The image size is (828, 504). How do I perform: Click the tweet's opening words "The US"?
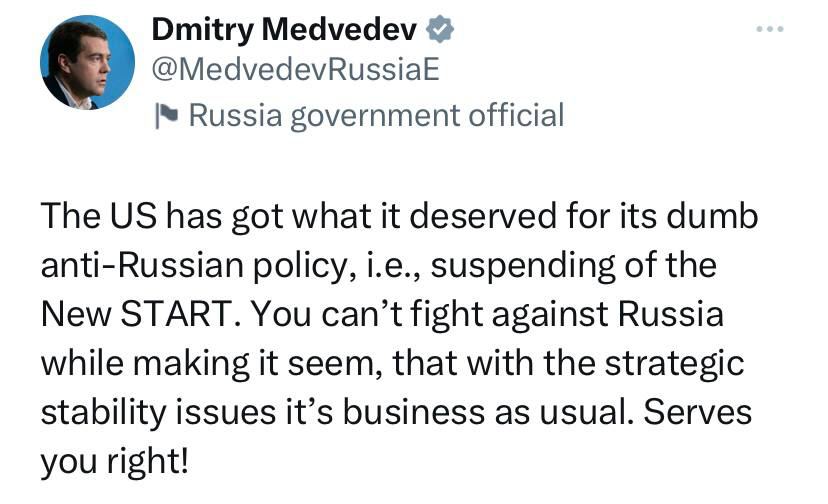[x=99, y=216]
